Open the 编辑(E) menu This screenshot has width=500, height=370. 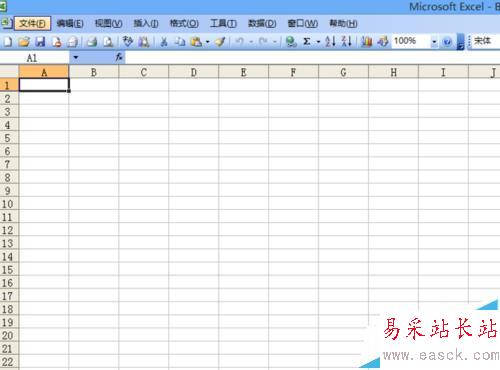pyautogui.click(x=70, y=23)
